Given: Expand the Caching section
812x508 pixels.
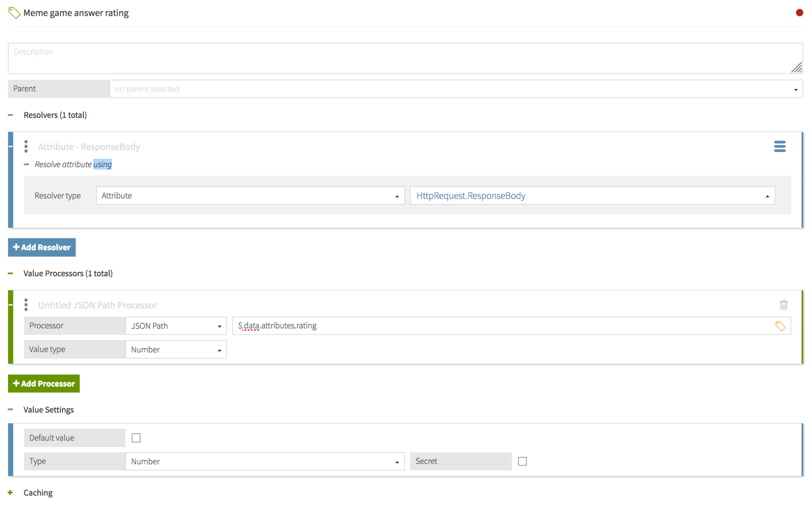Looking at the screenshot, I should [13, 493].
